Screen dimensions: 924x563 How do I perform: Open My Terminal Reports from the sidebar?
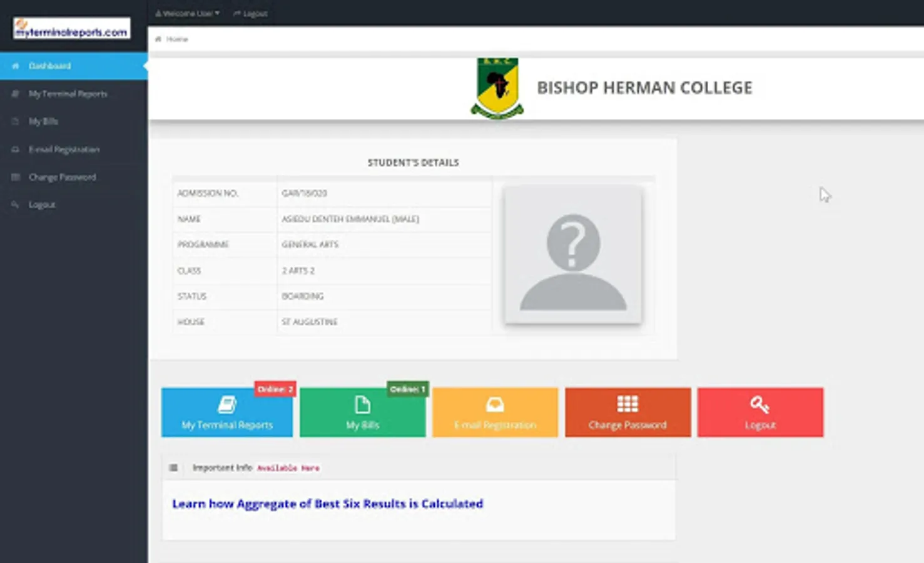(x=73, y=94)
